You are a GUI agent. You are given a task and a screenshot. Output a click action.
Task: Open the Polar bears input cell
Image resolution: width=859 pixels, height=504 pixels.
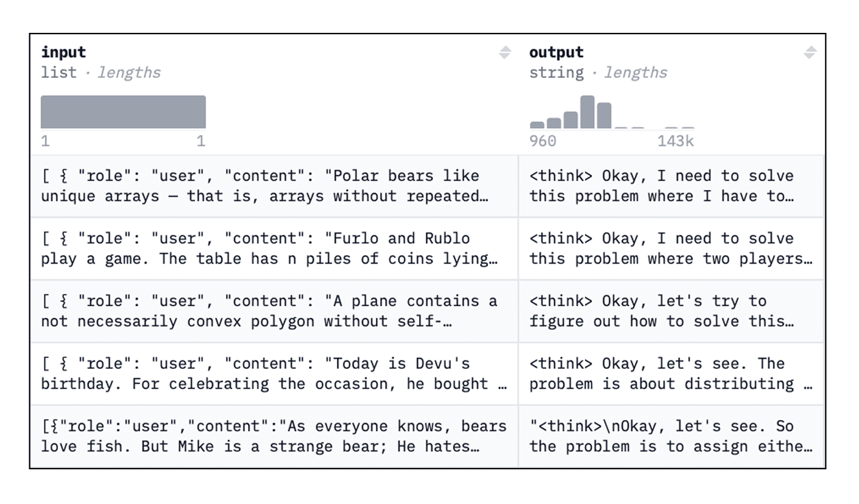point(274,186)
